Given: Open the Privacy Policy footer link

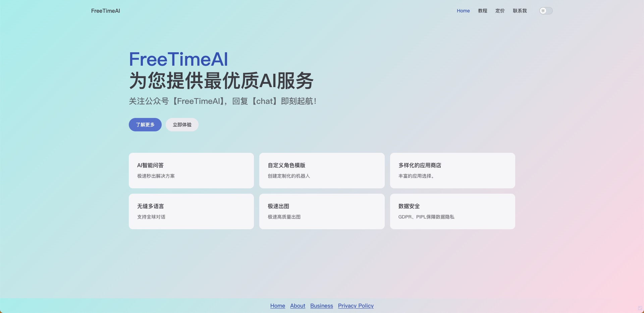Looking at the screenshot, I should coord(356,306).
